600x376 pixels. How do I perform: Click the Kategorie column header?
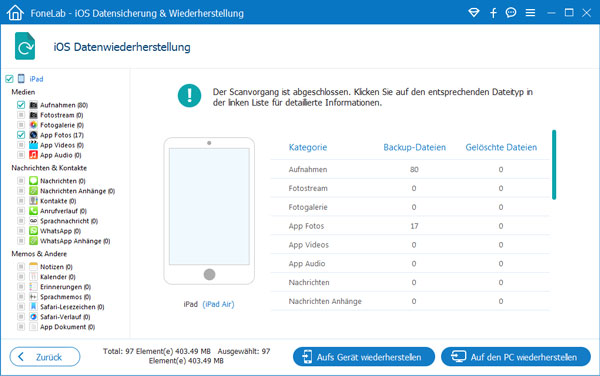pyautogui.click(x=308, y=147)
